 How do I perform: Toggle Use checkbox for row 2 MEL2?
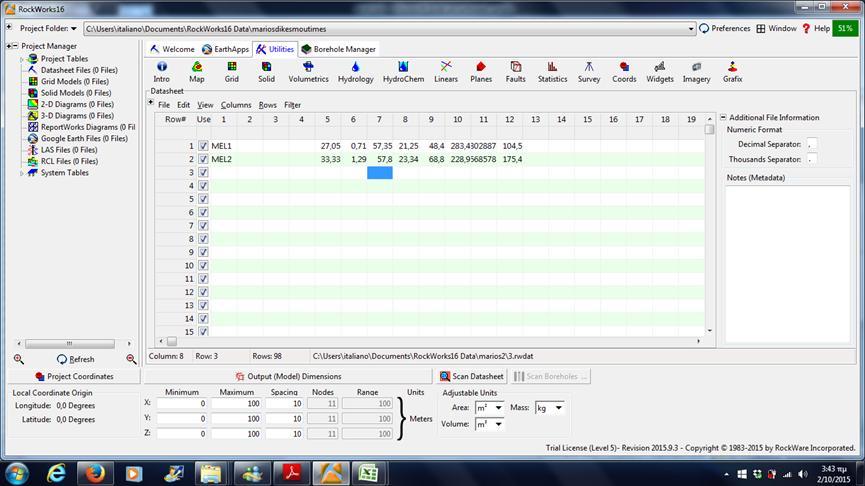click(203, 159)
